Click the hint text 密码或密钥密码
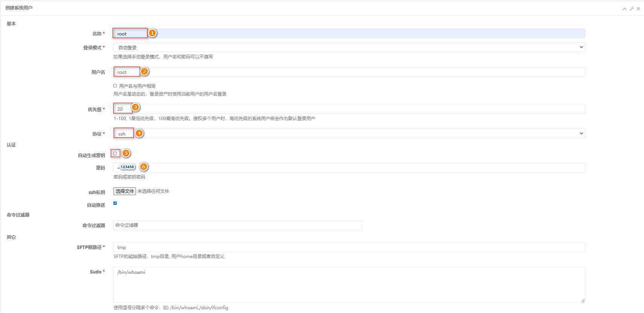 point(129,177)
